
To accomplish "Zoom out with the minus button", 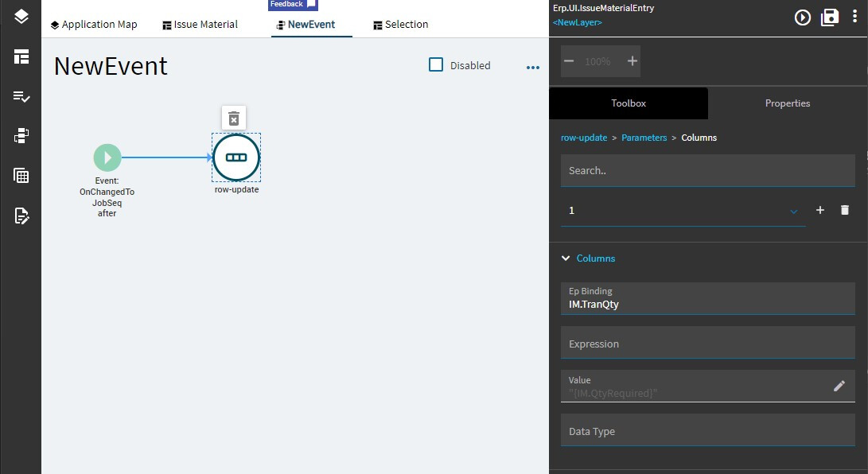I will click(569, 61).
